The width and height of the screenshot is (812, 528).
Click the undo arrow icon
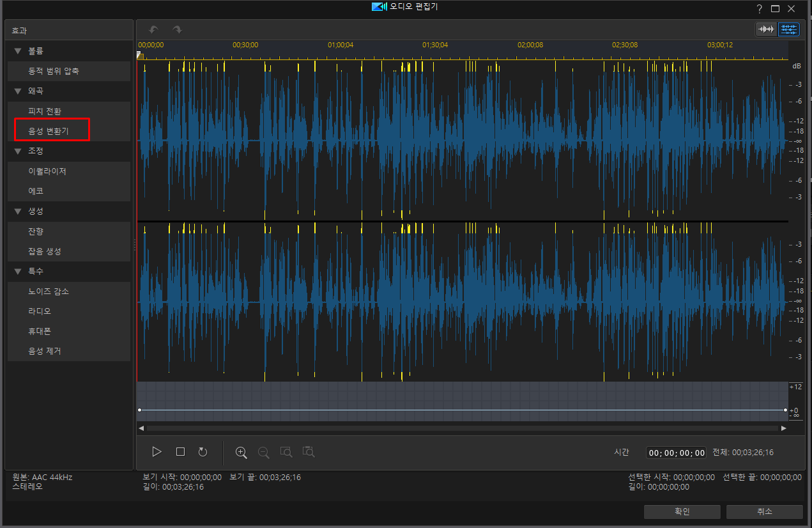click(153, 29)
